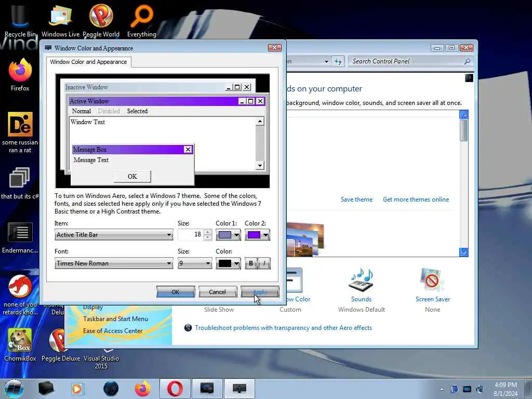Open the Item dropdown showing Active Title Bar
This screenshot has width=532, height=399.
[114, 234]
